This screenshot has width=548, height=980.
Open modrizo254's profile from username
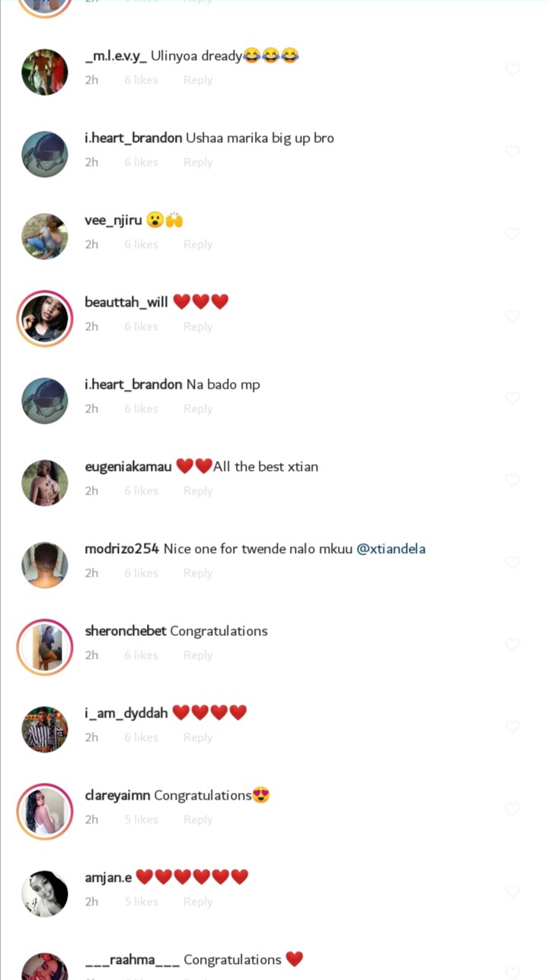tap(122, 549)
